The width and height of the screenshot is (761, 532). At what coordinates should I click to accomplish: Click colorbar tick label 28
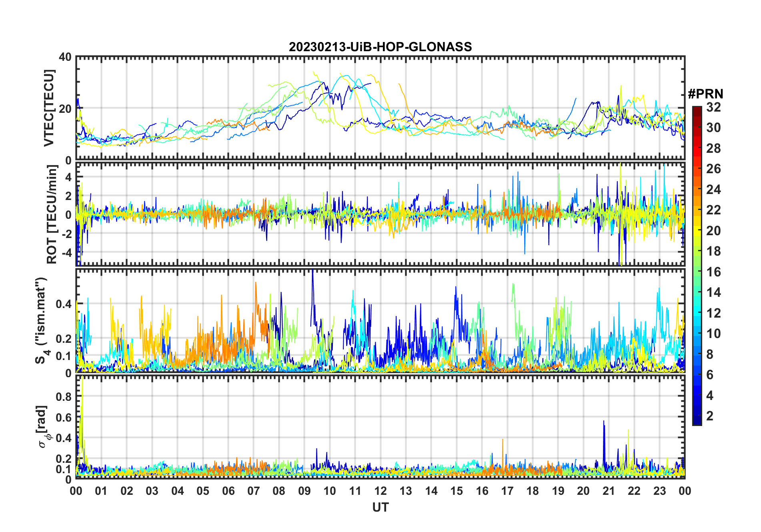pyautogui.click(x=713, y=148)
